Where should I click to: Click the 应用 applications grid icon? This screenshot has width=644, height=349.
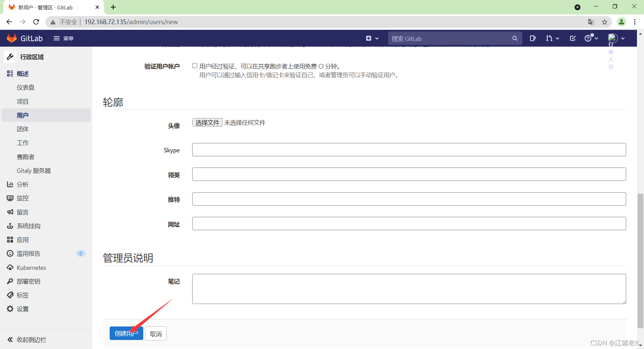(10, 240)
